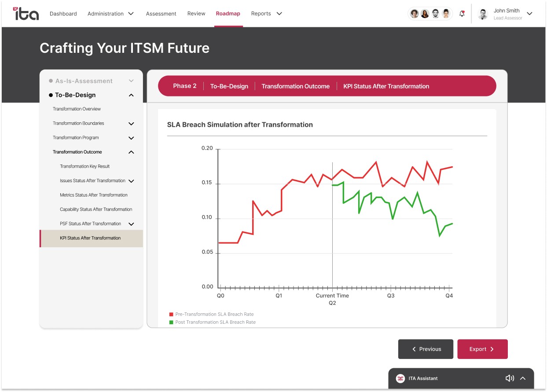The width and height of the screenshot is (547, 392).
Task: Open the Reports dropdown chevron
Action: point(279,14)
